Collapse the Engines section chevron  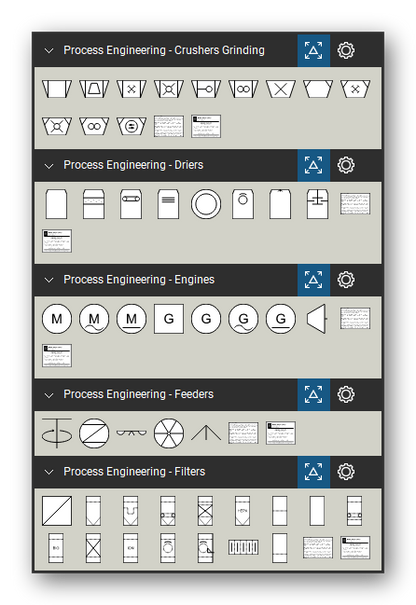pyautogui.click(x=49, y=280)
